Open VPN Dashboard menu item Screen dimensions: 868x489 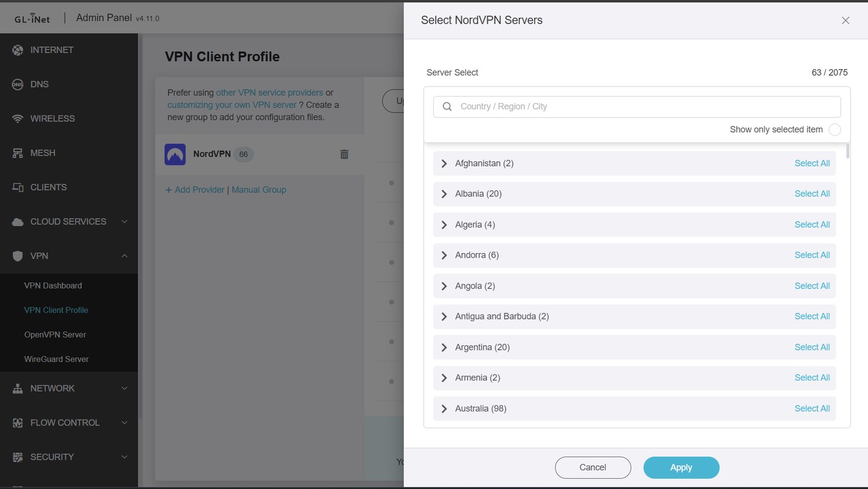pos(53,285)
